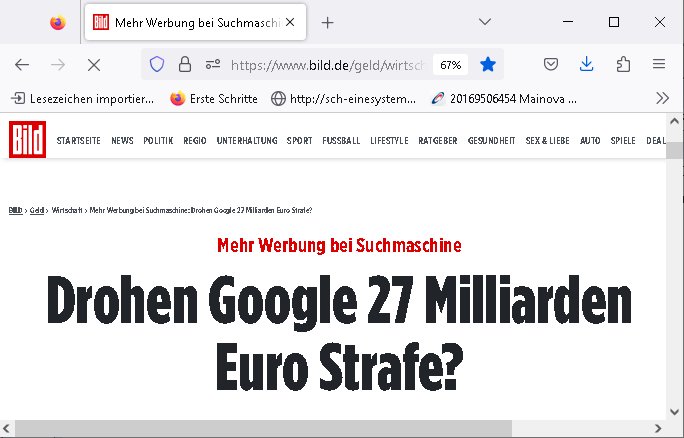Open AUTO navigation item
The width and height of the screenshot is (684, 438).
[x=590, y=140]
